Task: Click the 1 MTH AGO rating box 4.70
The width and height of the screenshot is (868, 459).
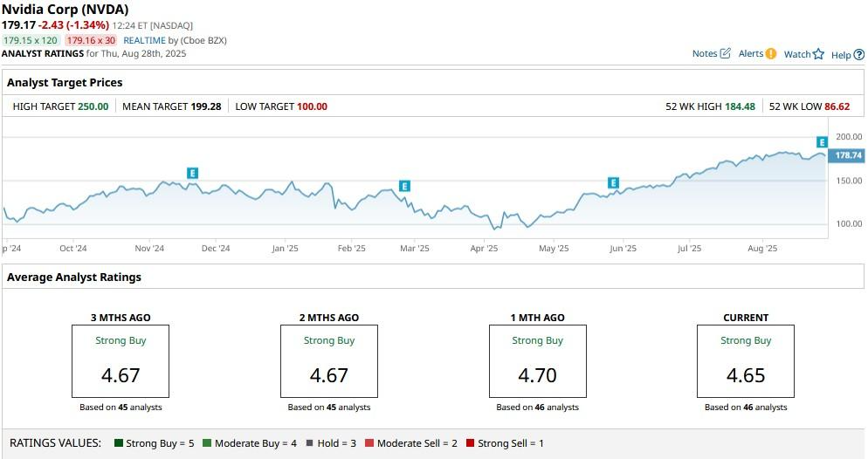Action: coord(538,361)
